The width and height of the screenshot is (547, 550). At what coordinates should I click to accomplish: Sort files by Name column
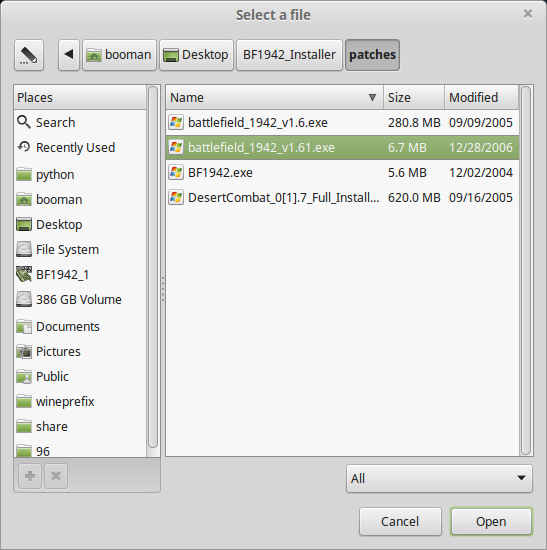[x=275, y=97]
